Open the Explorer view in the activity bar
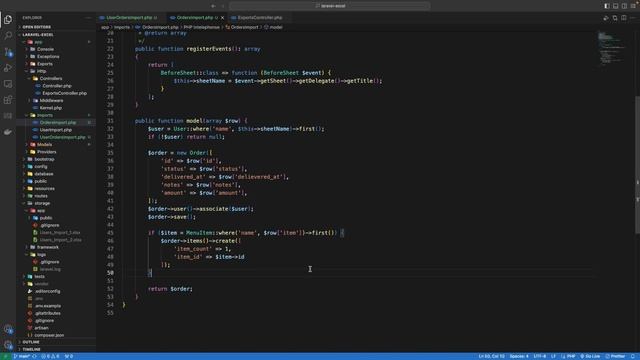Image resolution: width=640 pixels, height=360 pixels. coord(8,20)
